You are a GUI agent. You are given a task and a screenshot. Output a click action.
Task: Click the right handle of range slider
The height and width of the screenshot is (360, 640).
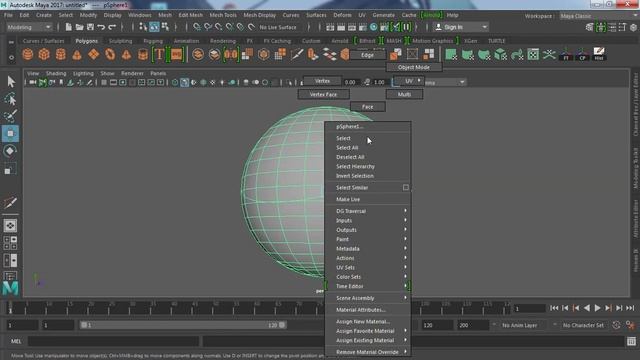click(282, 325)
